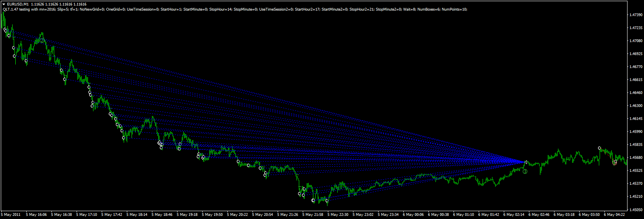Click the 'QLT.1.47 testing with mn=2016' text

coord(29,9)
